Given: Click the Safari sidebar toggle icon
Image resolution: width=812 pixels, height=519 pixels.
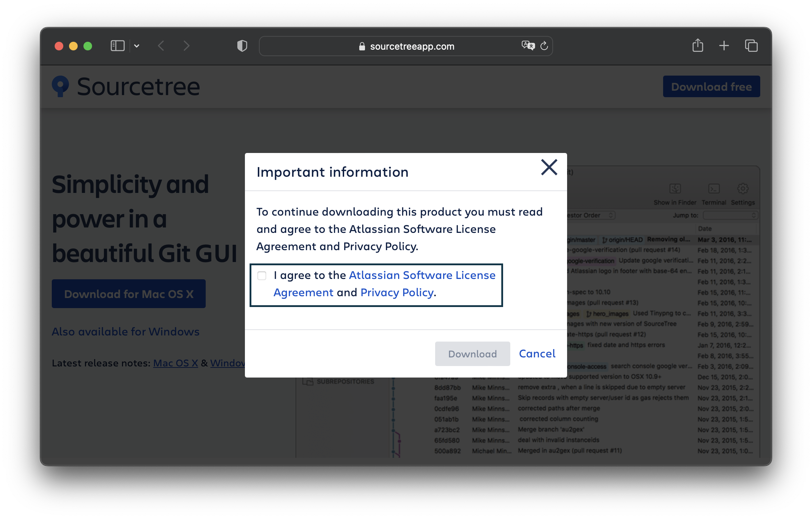Looking at the screenshot, I should pos(117,46).
